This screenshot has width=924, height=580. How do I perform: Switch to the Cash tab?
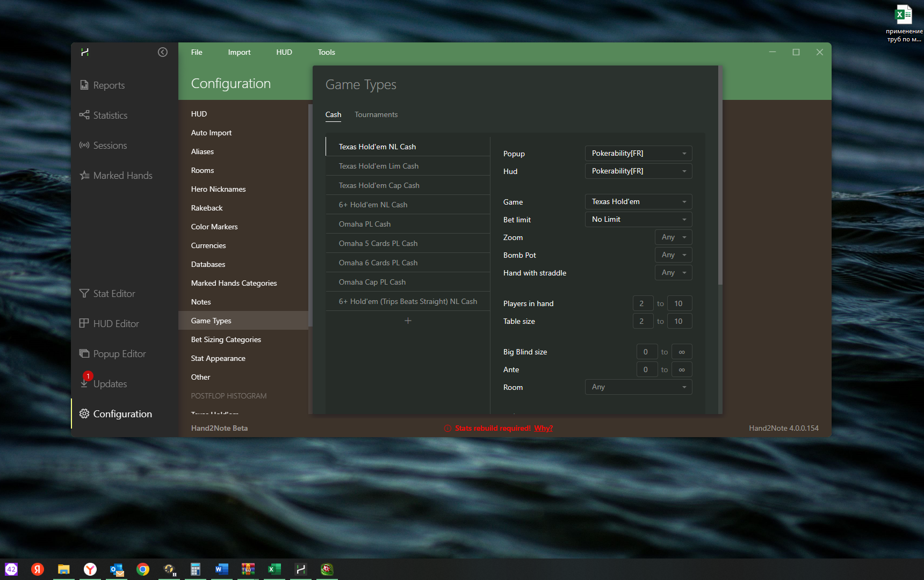point(333,114)
